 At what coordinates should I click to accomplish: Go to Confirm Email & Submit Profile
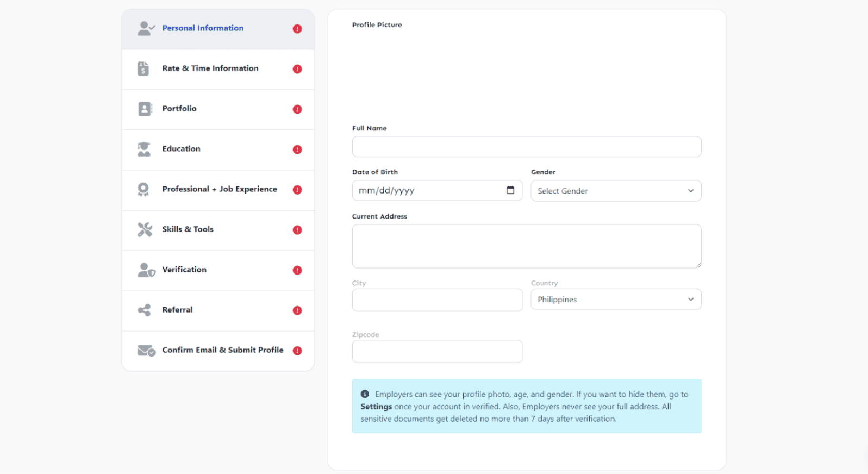[222, 350]
